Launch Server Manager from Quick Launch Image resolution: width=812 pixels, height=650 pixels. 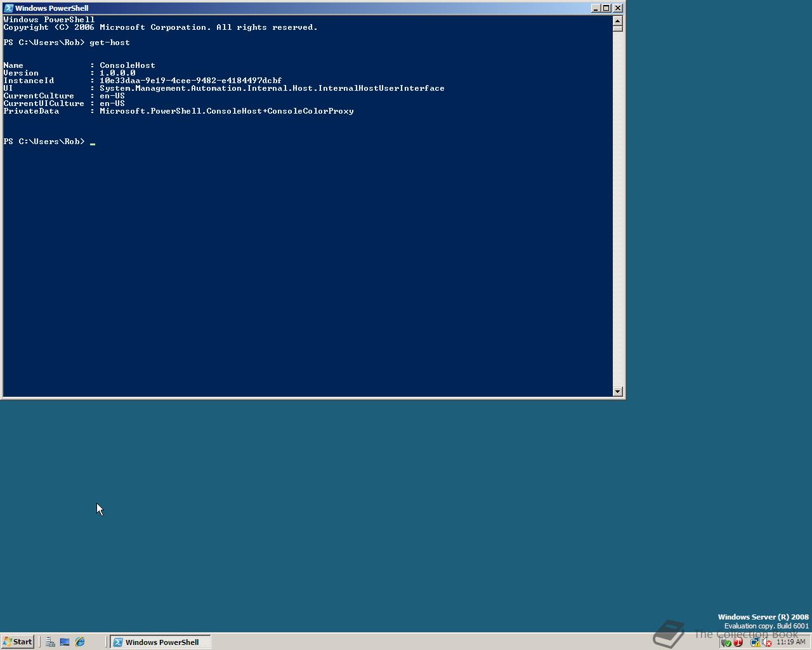tap(50, 642)
